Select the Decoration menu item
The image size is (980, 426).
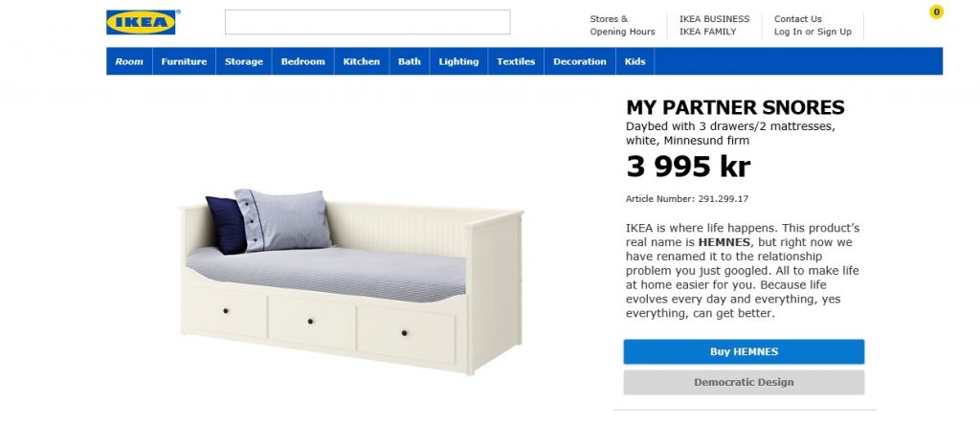pyautogui.click(x=580, y=61)
